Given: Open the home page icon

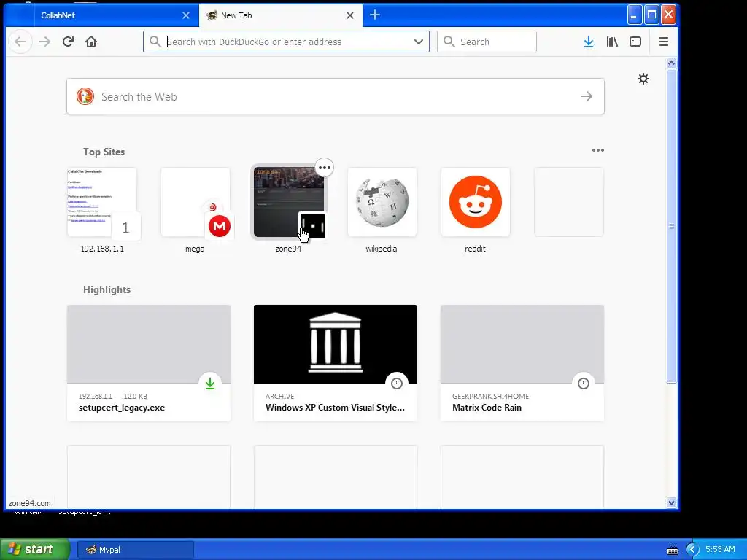Looking at the screenshot, I should (x=91, y=42).
